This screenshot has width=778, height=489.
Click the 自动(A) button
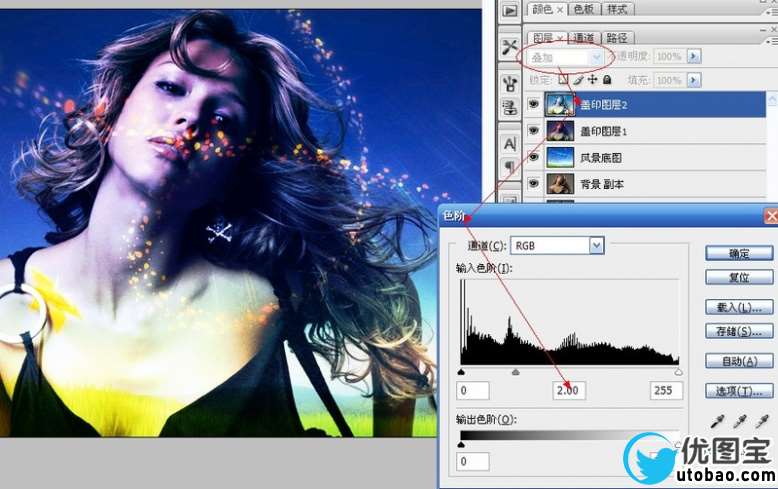coord(740,361)
